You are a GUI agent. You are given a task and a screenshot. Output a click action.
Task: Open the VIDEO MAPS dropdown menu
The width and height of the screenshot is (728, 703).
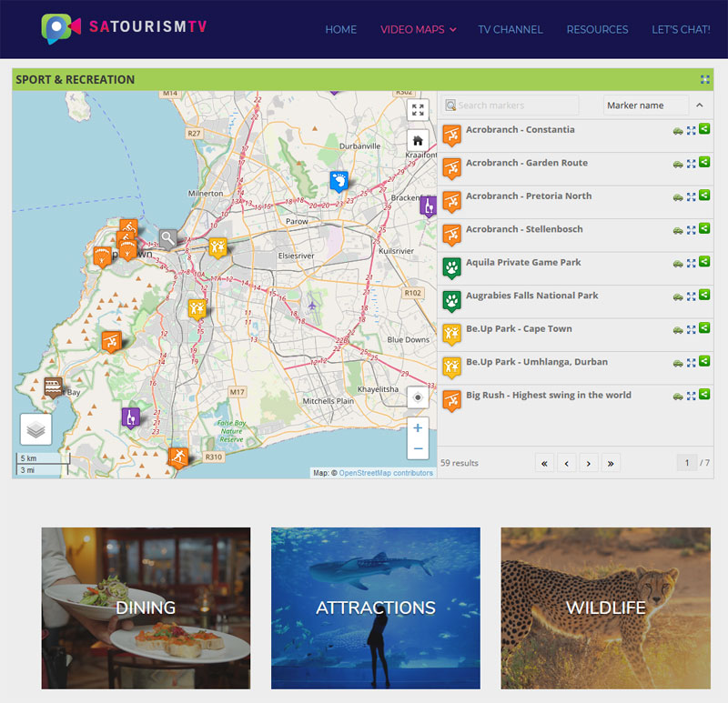[x=418, y=30]
